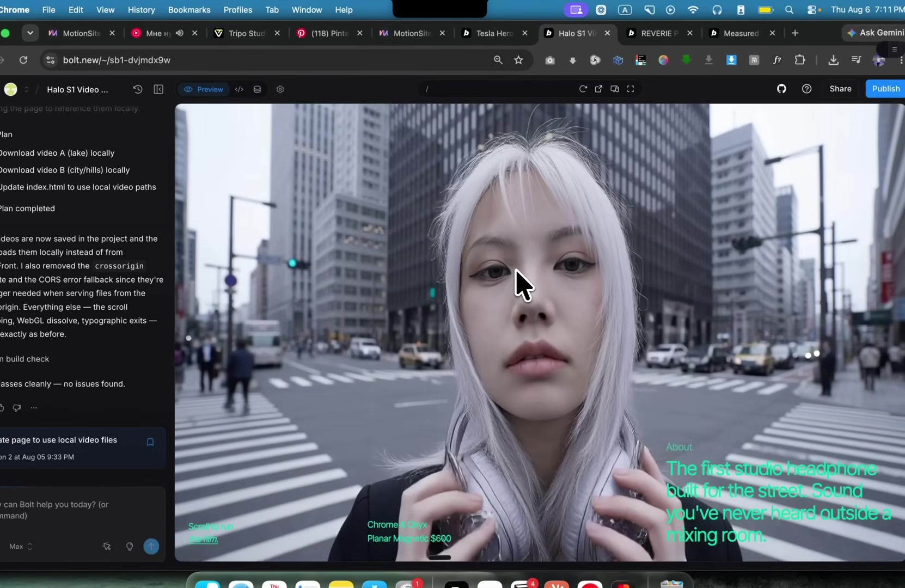
Task: Expand Chrome tab search chevron
Action: (x=30, y=33)
